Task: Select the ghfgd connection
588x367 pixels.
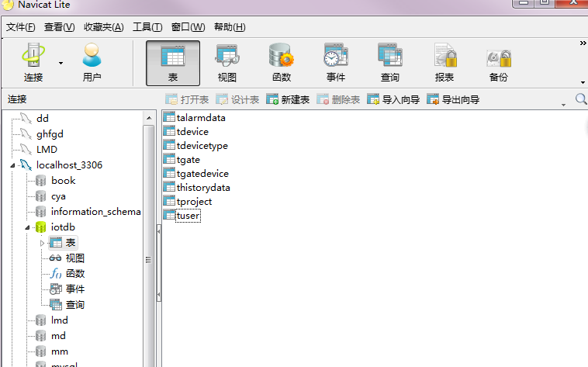Action: 50,134
